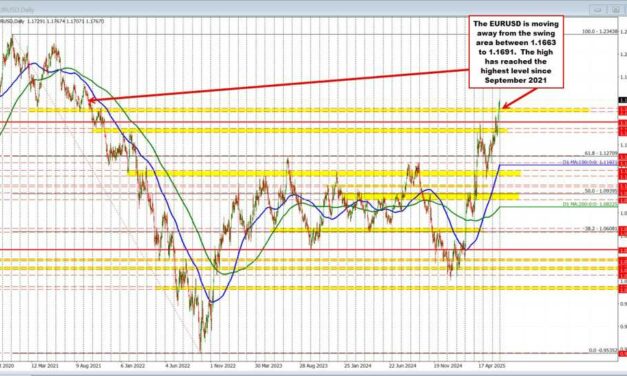Click the 30 Mar 2023 date label

click(268, 366)
